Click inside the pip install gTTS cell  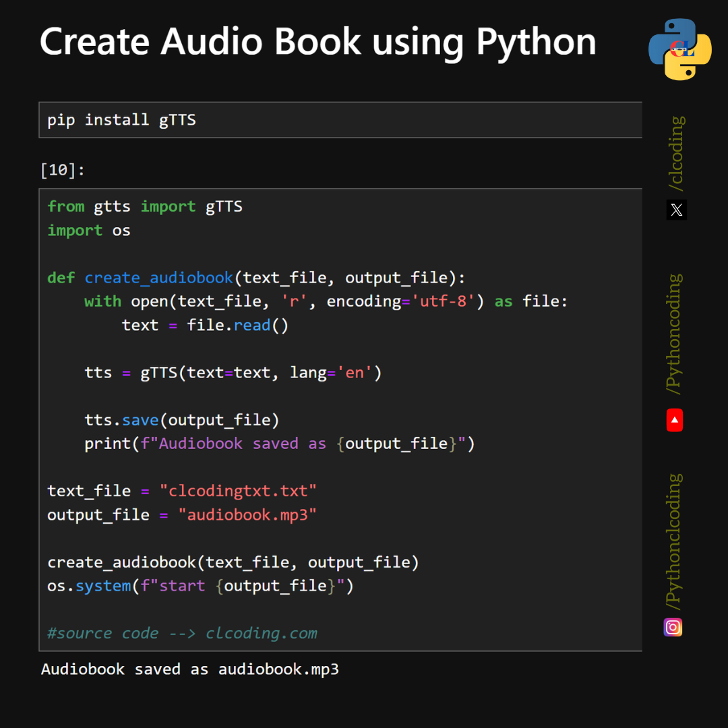click(x=340, y=120)
